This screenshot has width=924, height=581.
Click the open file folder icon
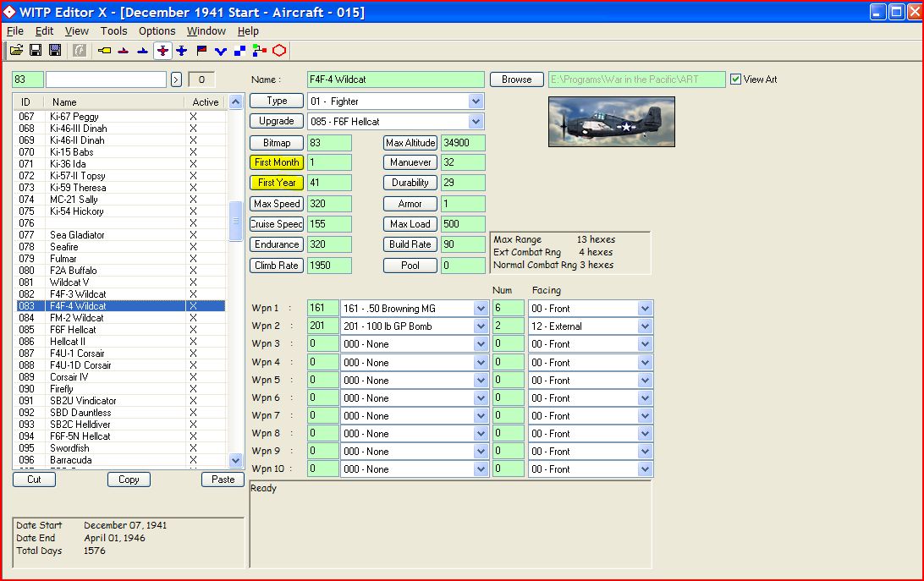(16, 51)
